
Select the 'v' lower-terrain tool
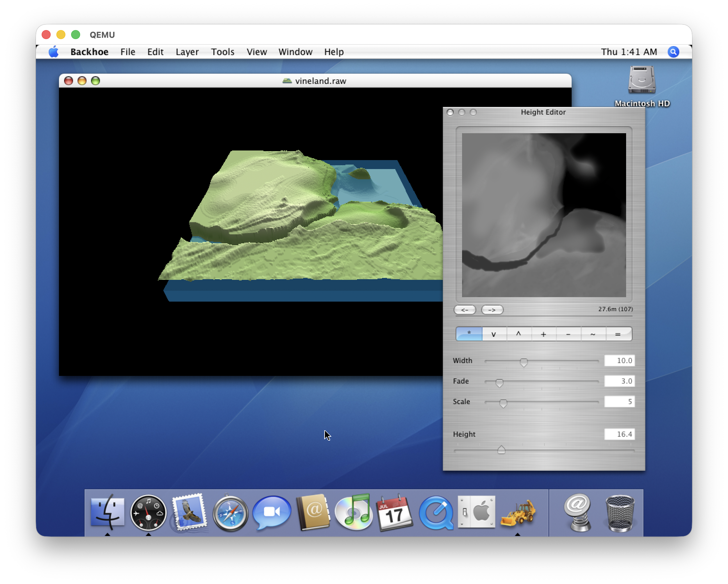point(494,334)
